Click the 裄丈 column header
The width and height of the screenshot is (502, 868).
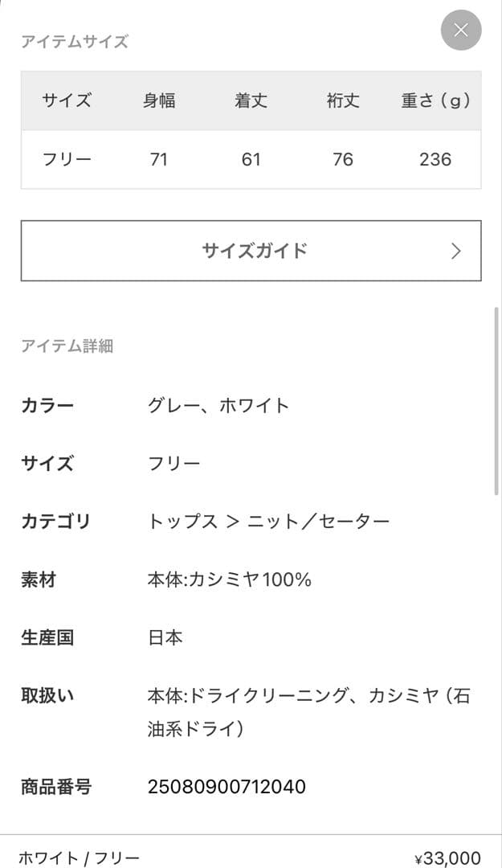point(342,100)
